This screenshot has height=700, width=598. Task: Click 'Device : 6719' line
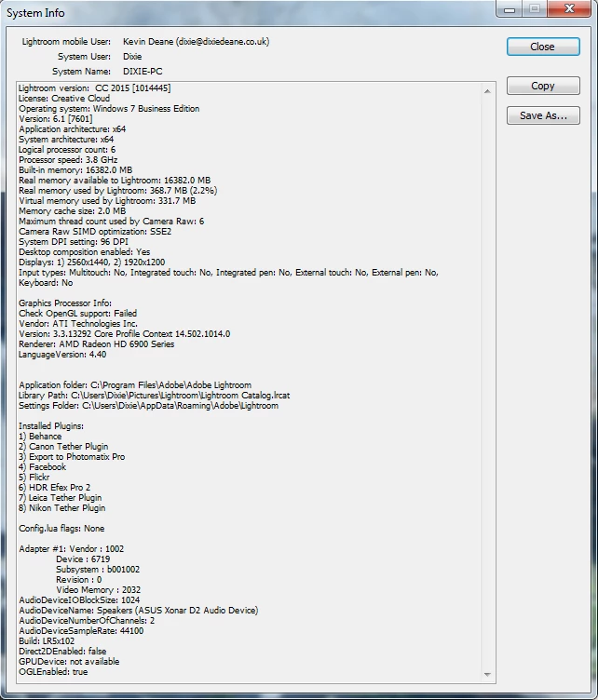(x=83, y=559)
